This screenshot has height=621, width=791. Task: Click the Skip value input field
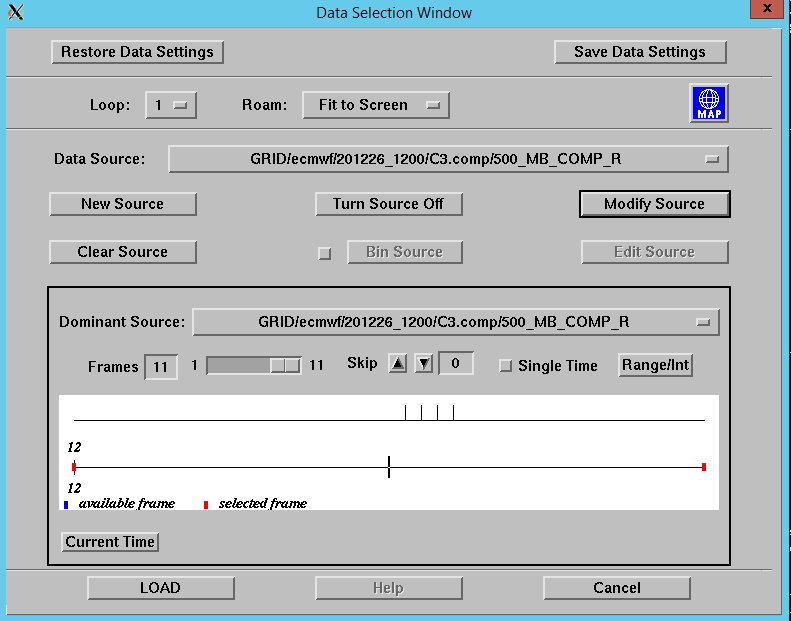tap(456, 364)
